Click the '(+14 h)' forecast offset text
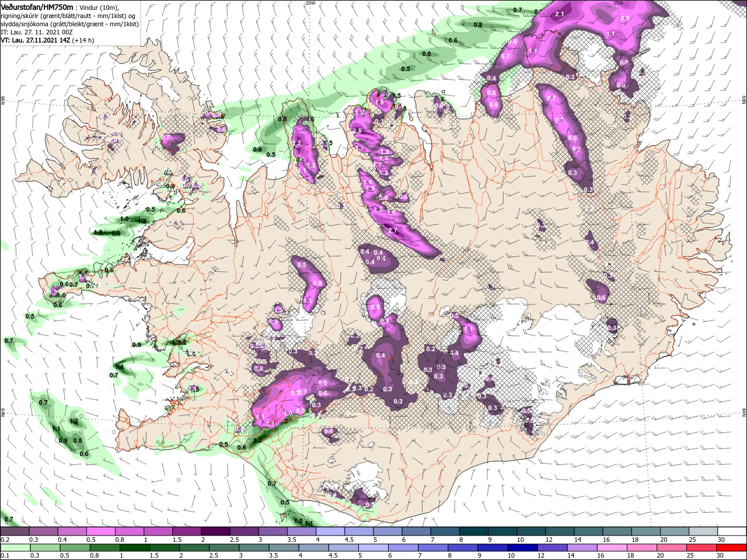747x560 pixels. click(83, 40)
